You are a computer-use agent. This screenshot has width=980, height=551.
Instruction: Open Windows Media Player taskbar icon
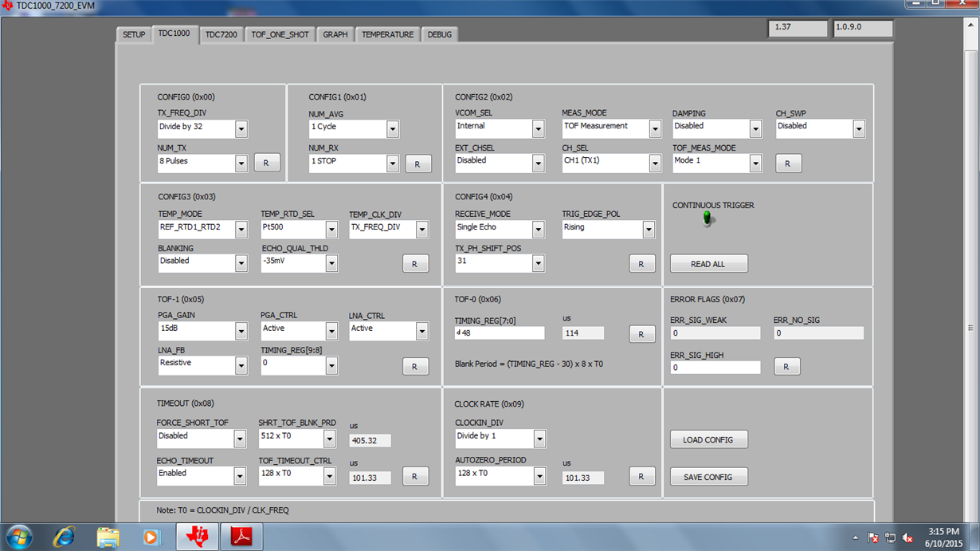click(151, 537)
